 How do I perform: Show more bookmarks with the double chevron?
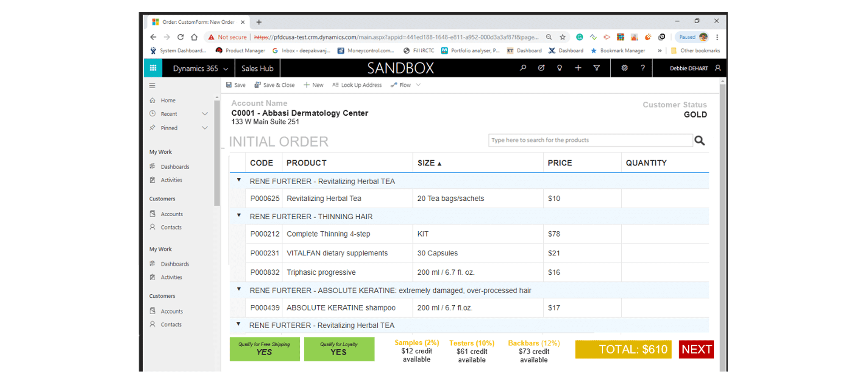coord(659,51)
